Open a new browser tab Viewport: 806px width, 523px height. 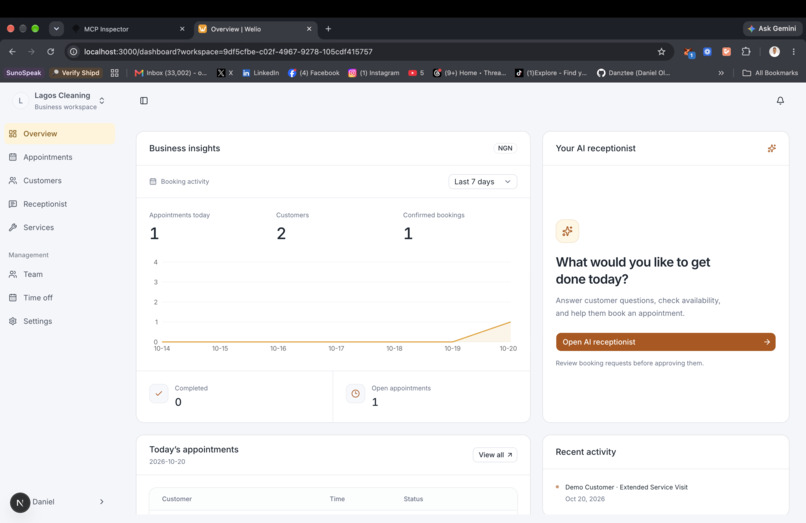pyautogui.click(x=328, y=29)
